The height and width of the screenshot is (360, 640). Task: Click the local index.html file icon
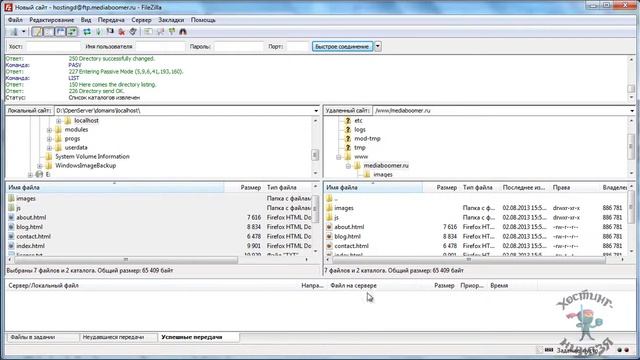(x=11, y=246)
